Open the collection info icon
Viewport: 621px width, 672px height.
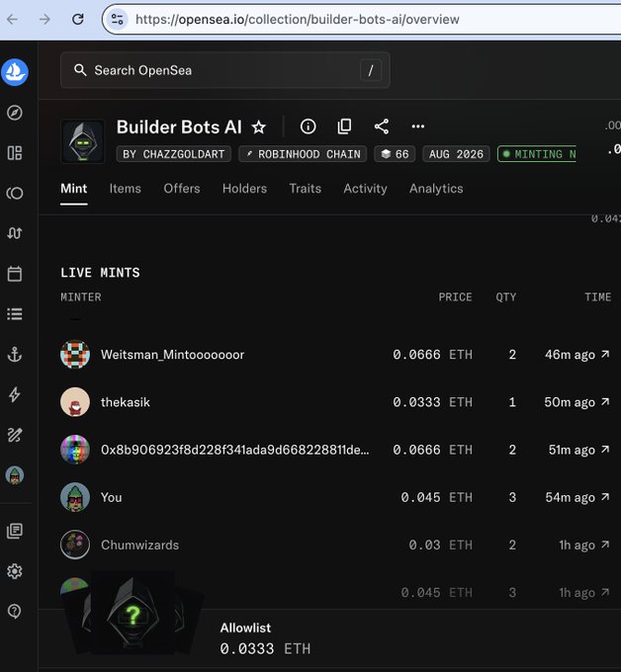(308, 126)
